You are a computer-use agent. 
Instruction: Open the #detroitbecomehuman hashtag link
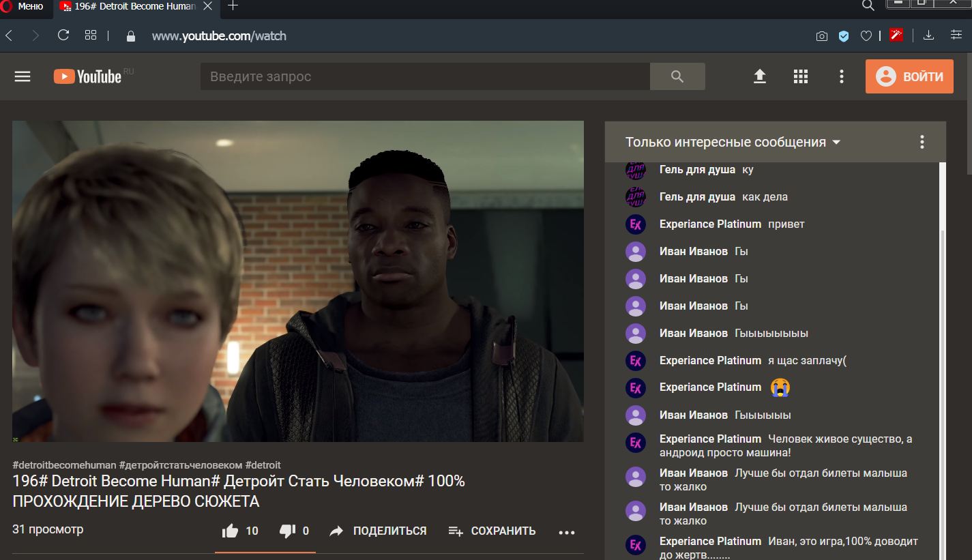coord(64,465)
